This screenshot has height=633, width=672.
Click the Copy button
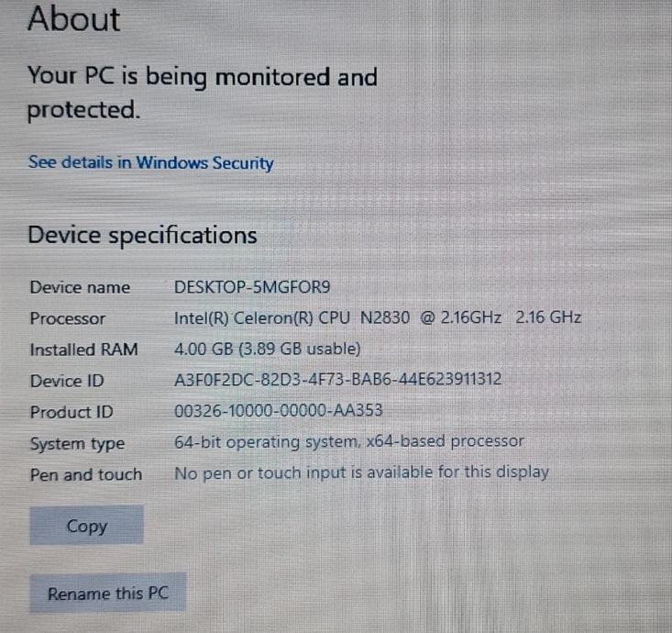[86, 527]
